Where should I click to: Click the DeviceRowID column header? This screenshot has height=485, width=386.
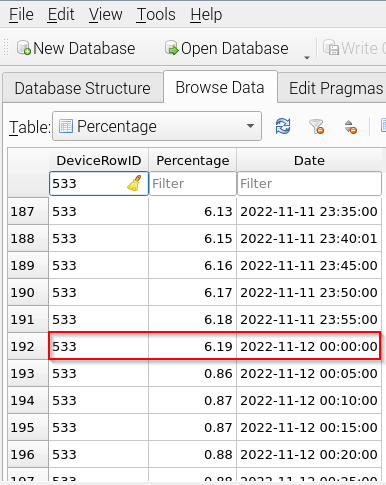pyautogui.click(x=99, y=160)
